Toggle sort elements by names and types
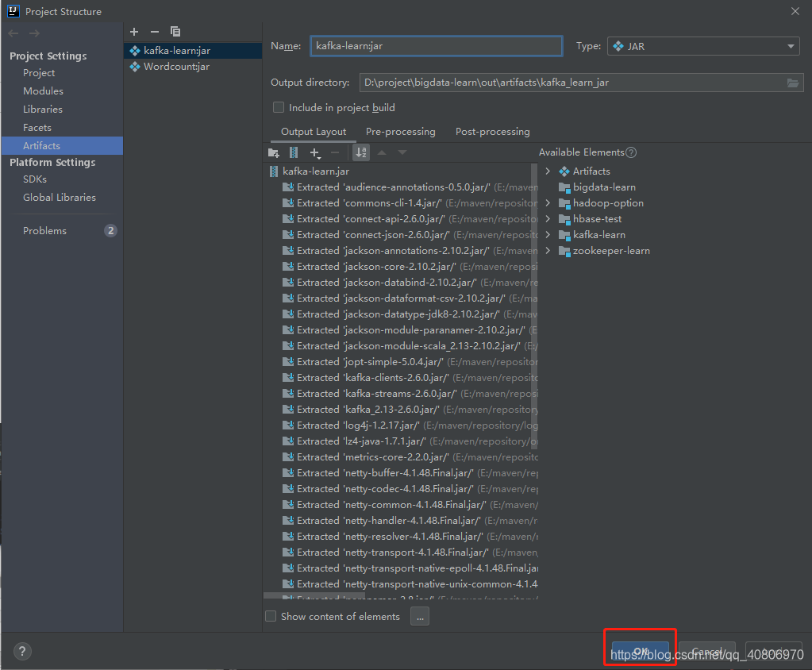This screenshot has width=812, height=670. point(361,152)
